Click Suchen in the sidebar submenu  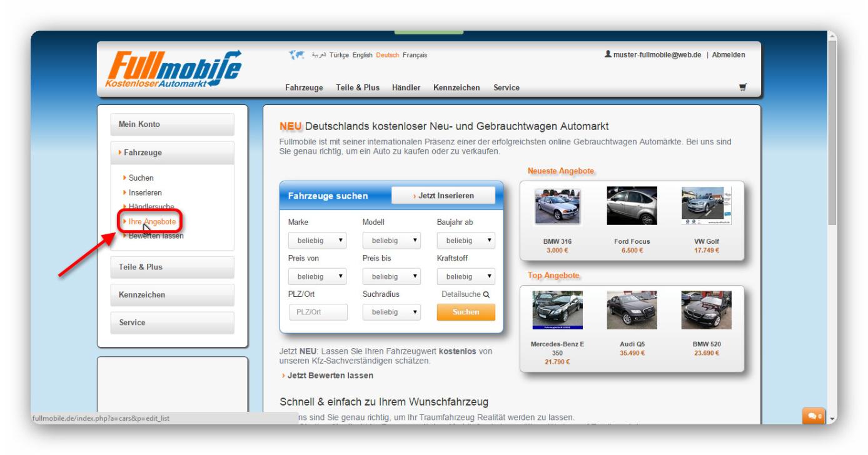[x=141, y=178]
